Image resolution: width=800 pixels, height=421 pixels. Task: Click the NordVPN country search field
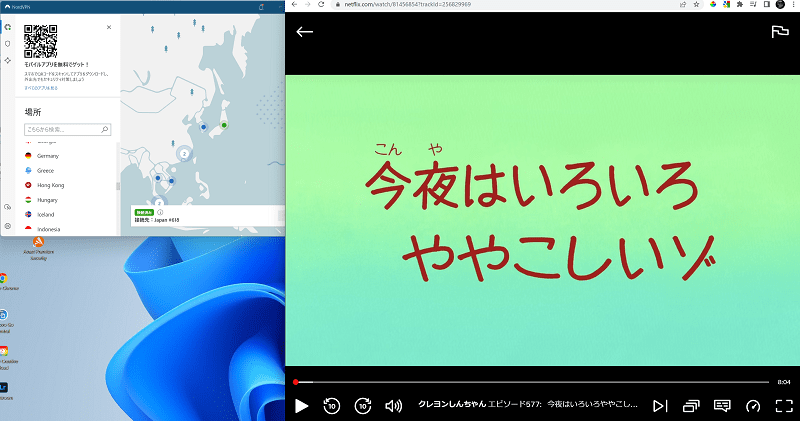[67, 130]
